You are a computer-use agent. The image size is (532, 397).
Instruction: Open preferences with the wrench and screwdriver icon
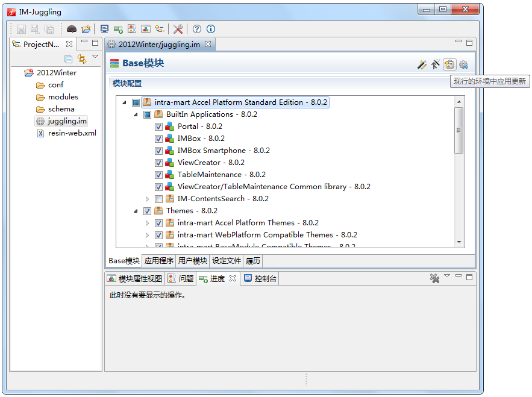pyautogui.click(x=178, y=29)
